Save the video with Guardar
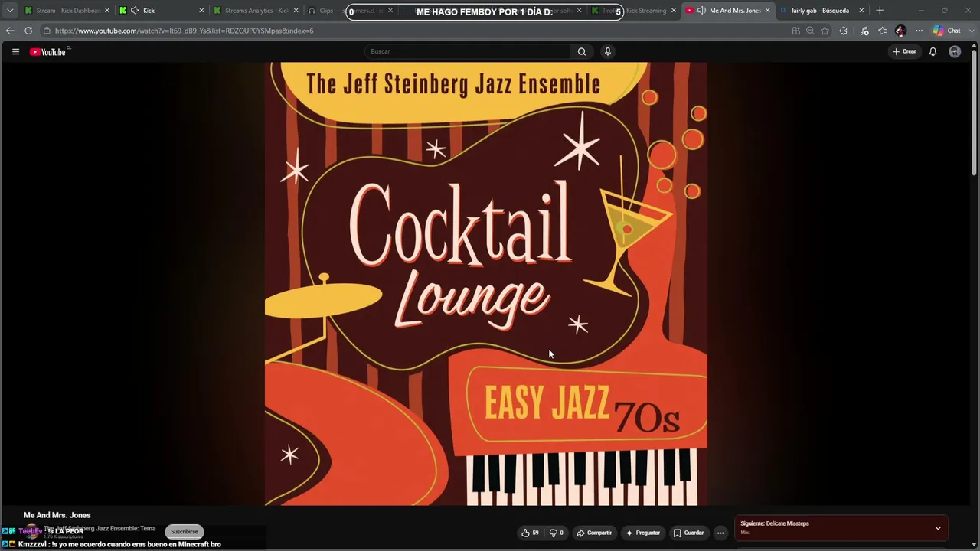The width and height of the screenshot is (980, 551). click(x=688, y=533)
